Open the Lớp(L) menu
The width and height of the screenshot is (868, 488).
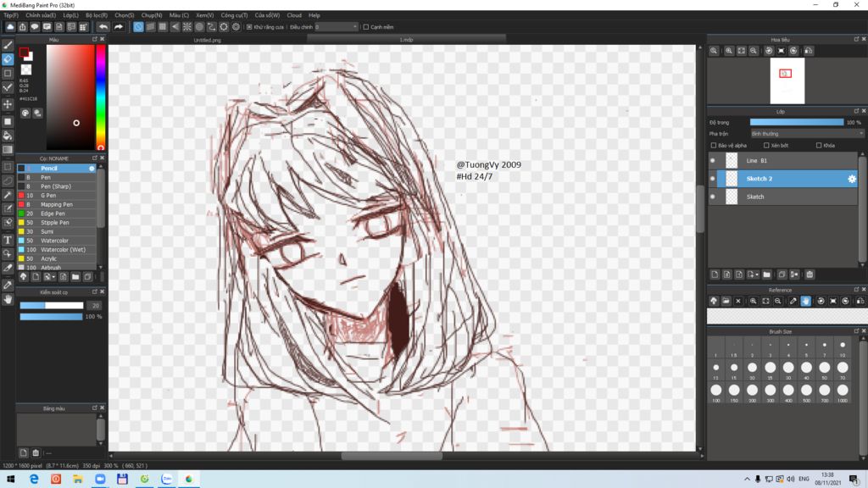coord(70,15)
